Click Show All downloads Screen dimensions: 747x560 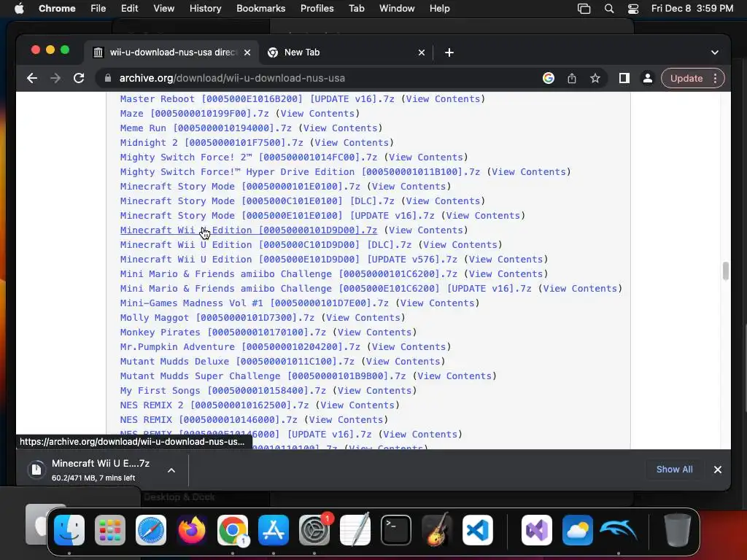pos(674,469)
